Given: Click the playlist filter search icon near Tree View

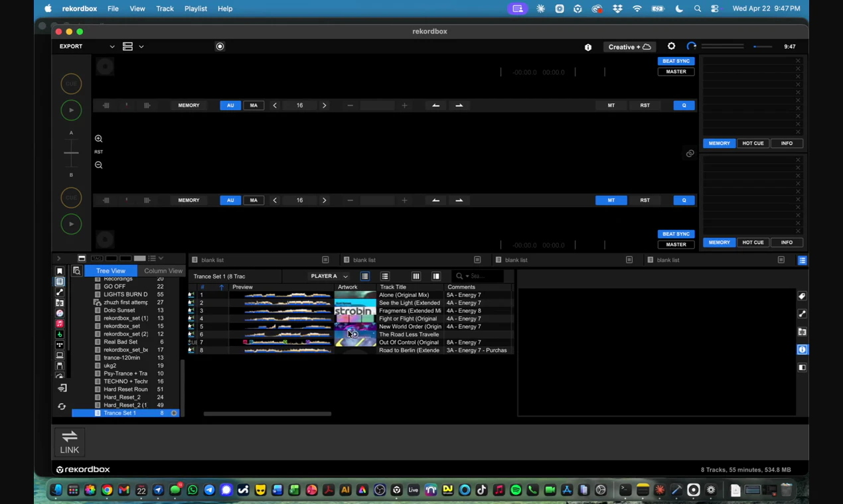Looking at the screenshot, I should (x=76, y=271).
